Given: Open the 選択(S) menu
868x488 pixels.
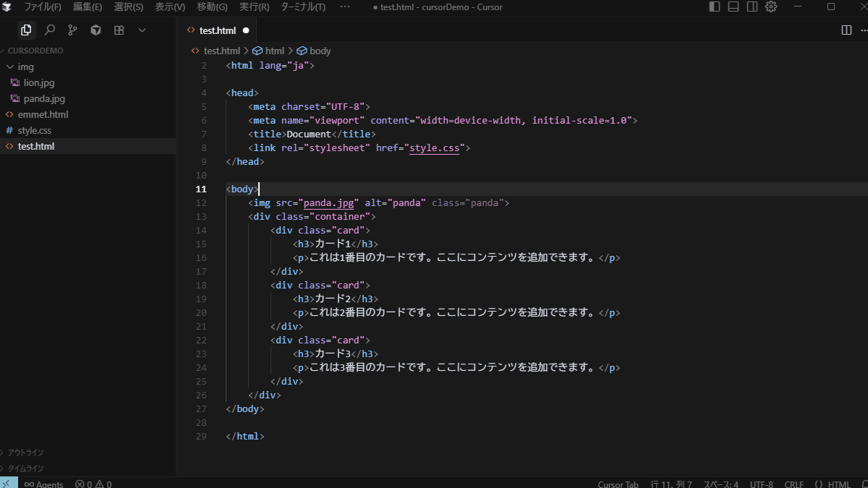Looking at the screenshot, I should (129, 7).
